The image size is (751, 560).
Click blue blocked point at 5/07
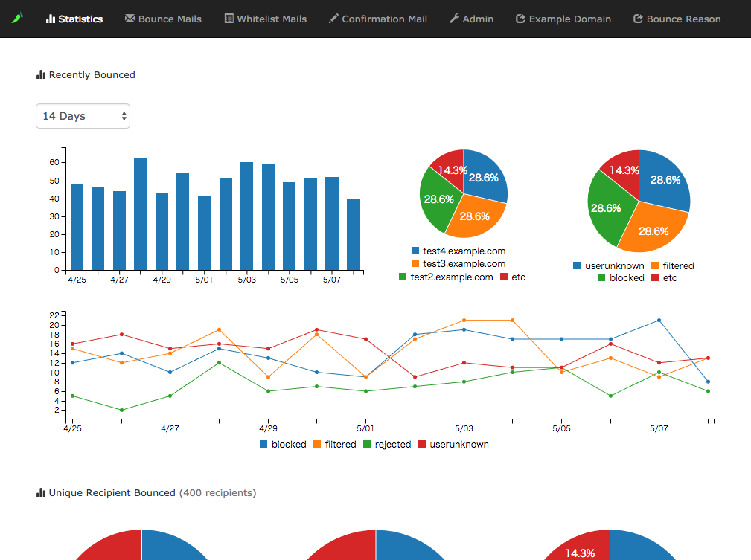(x=659, y=321)
